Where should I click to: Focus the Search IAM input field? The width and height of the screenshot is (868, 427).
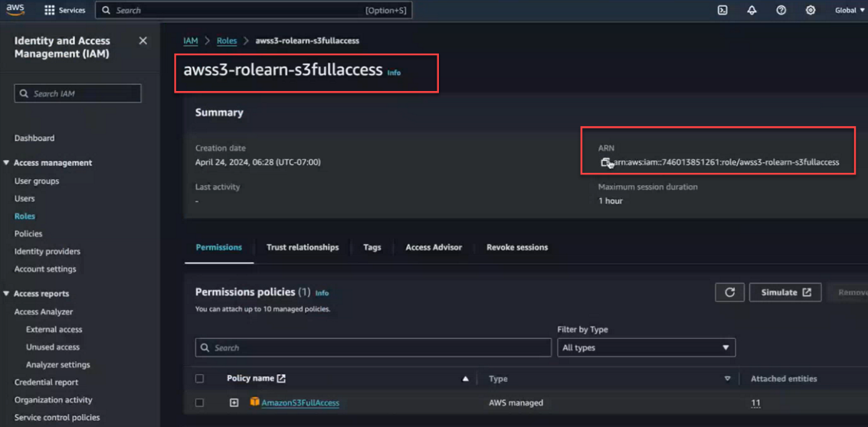77,93
